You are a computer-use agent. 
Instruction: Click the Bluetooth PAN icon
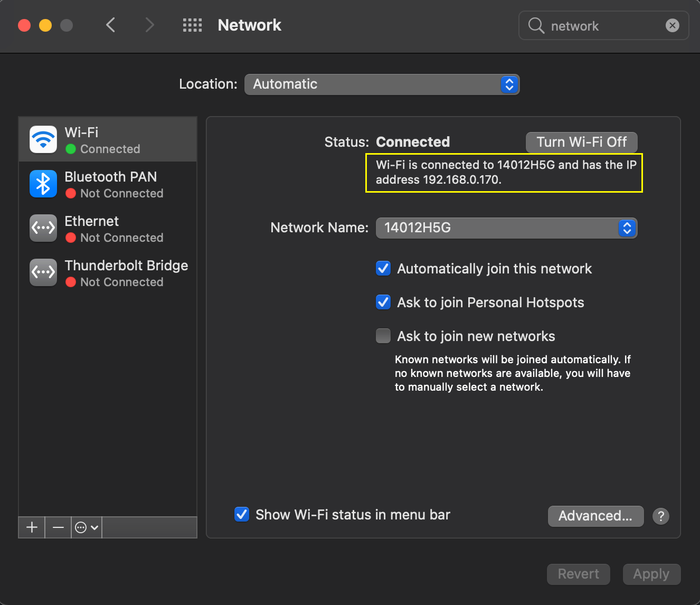43,184
